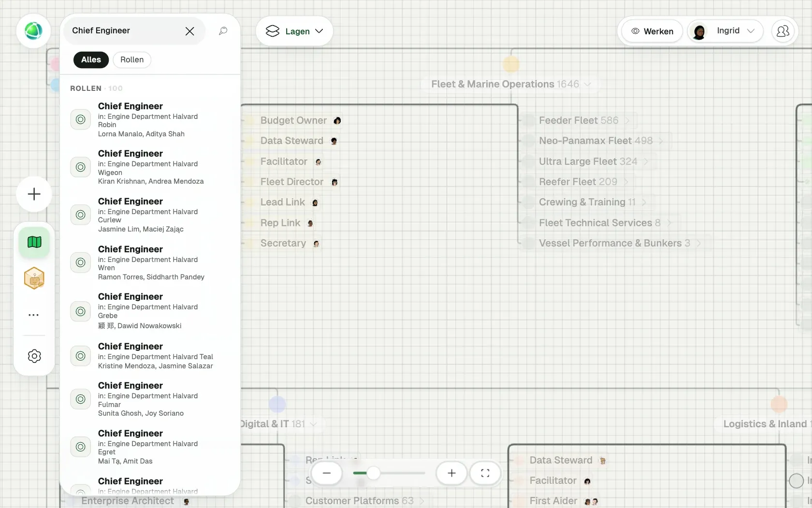Open the settings gear icon
812x508 pixels.
tap(34, 356)
